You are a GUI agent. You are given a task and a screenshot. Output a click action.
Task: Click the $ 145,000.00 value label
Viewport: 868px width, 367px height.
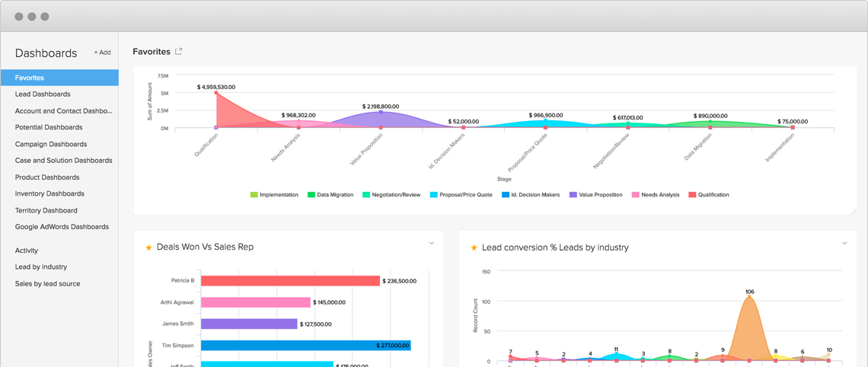click(x=330, y=302)
